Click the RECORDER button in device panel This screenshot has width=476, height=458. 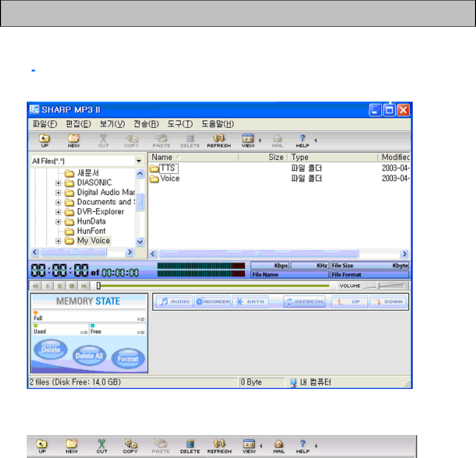(x=213, y=302)
